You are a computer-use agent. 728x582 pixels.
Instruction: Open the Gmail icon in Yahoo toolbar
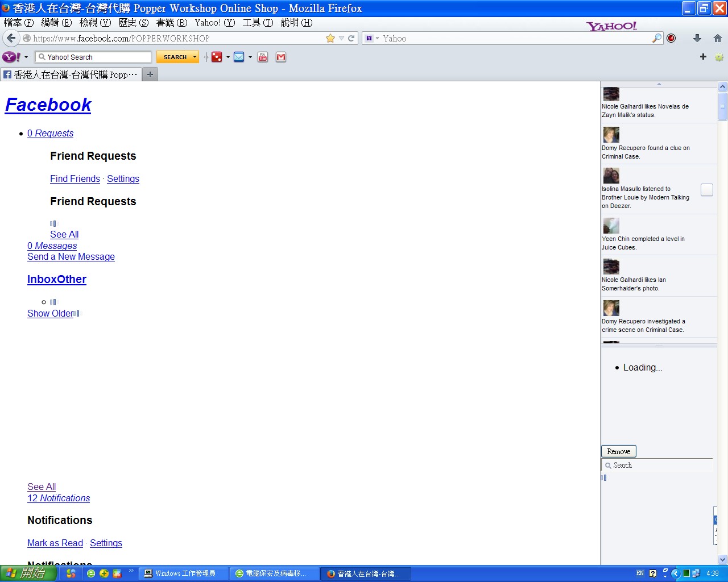pyautogui.click(x=281, y=57)
